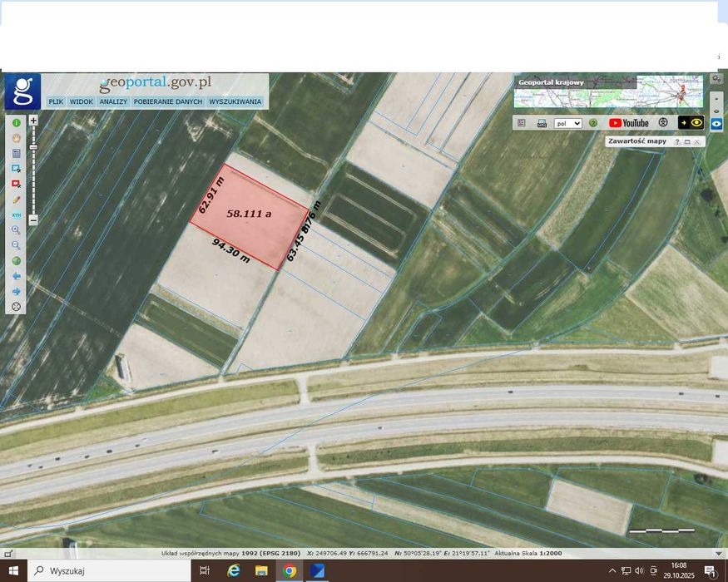
Task: Open the calculator table tool
Action: [x=17, y=154]
